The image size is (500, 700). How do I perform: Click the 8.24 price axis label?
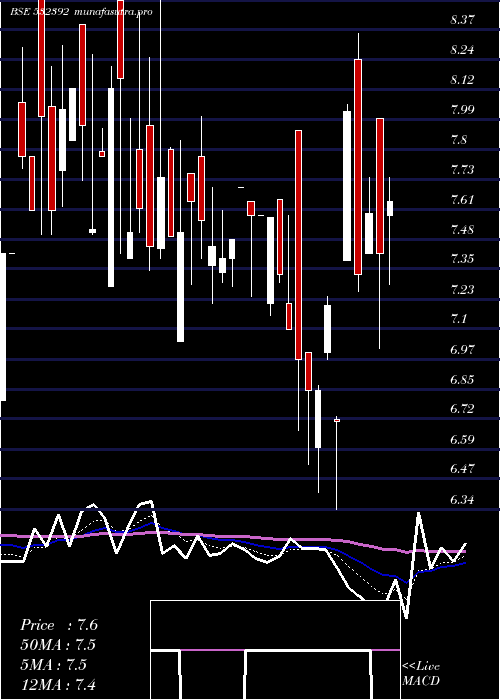(462, 50)
